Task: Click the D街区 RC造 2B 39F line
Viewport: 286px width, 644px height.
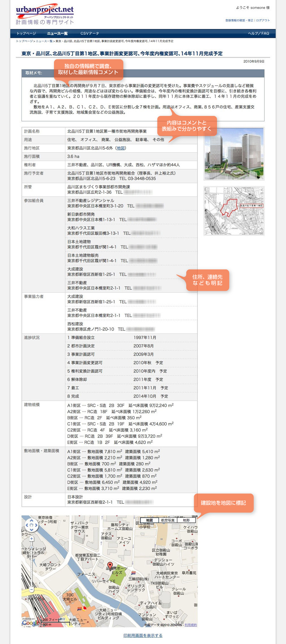Action: (115, 436)
